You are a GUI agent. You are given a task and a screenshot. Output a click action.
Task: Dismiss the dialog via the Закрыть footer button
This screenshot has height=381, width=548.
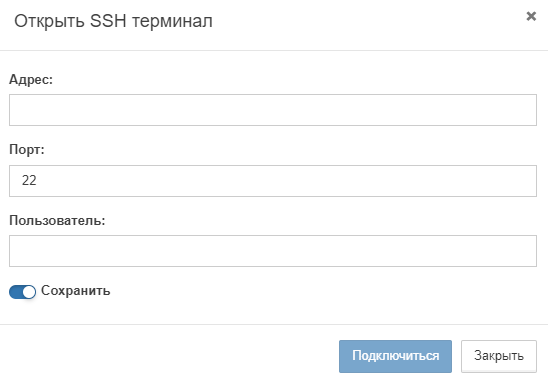499,356
